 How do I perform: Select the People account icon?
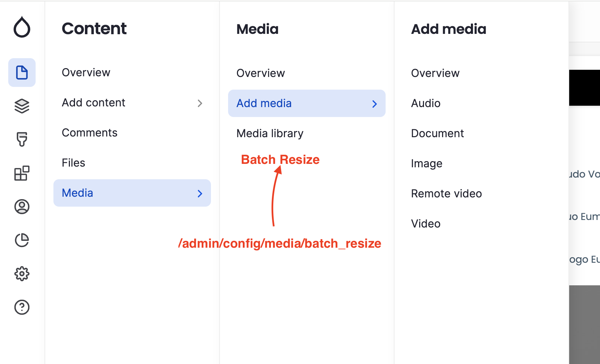pyautogui.click(x=22, y=207)
